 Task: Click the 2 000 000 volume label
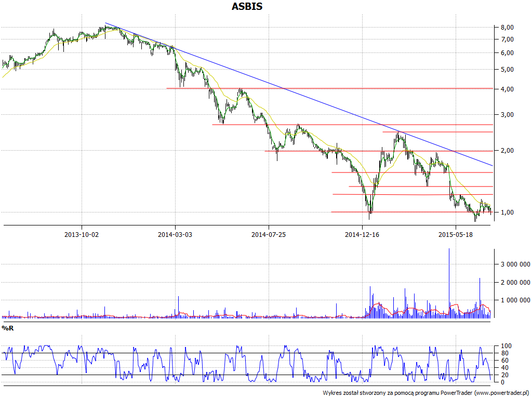tap(515, 283)
